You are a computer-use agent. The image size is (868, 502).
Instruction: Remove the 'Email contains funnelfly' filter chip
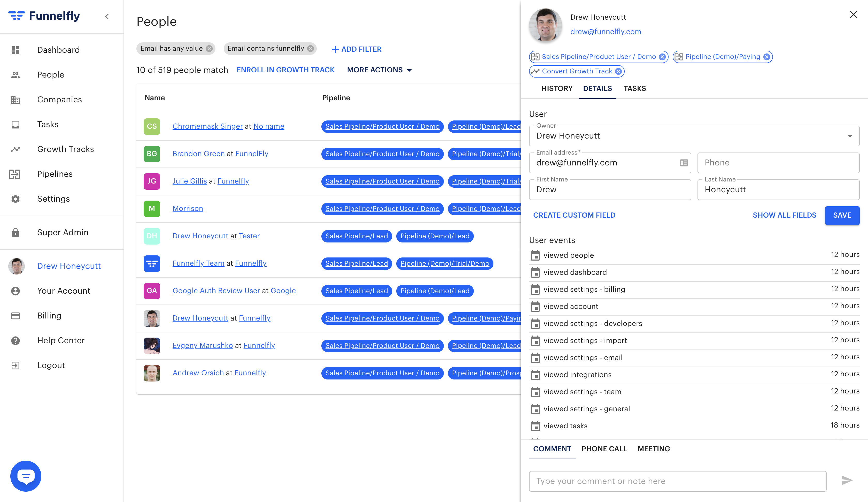310,49
